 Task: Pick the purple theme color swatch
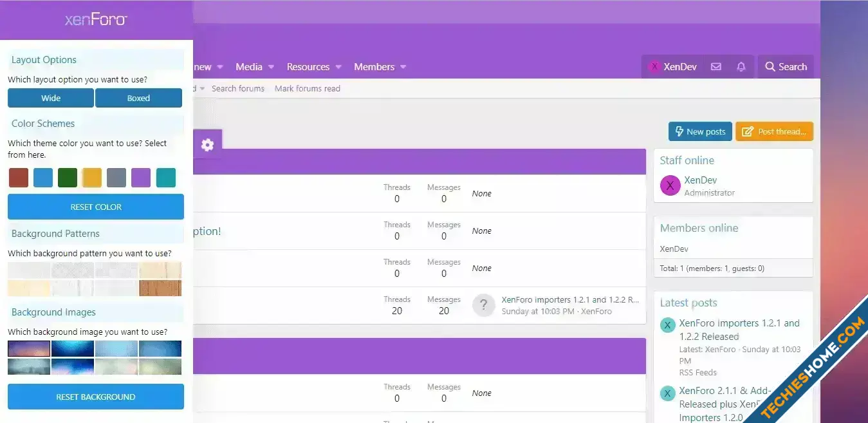click(141, 178)
